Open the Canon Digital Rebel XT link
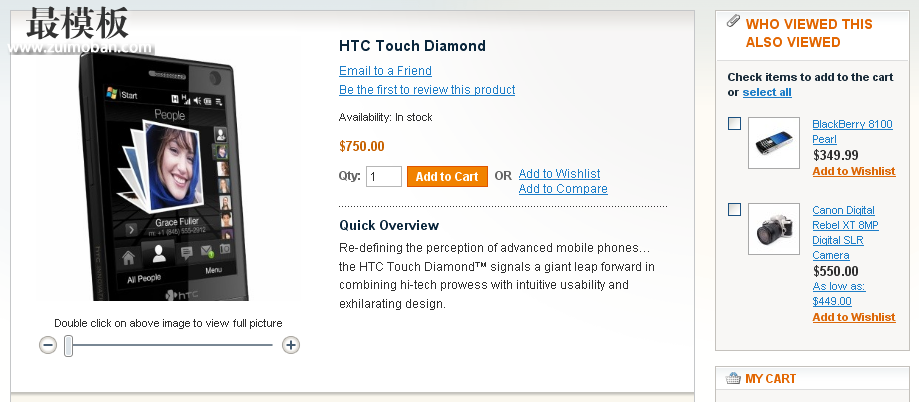This screenshot has height=402, width=919. pyautogui.click(x=845, y=233)
